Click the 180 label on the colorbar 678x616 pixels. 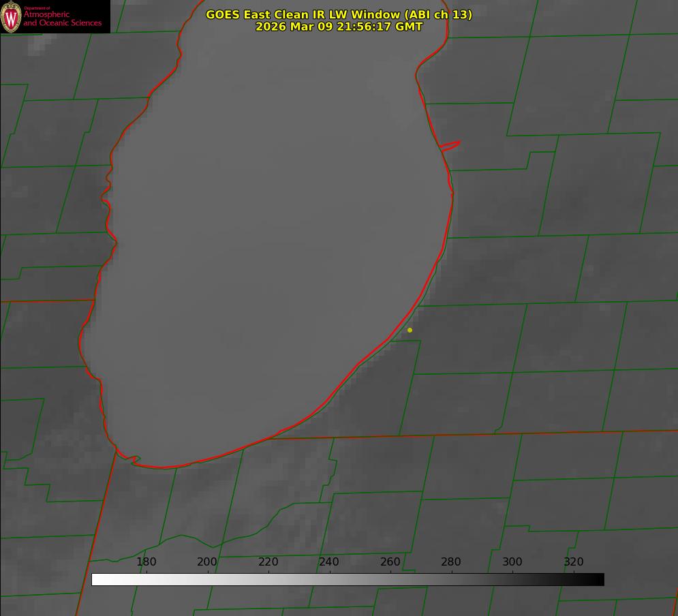click(146, 562)
